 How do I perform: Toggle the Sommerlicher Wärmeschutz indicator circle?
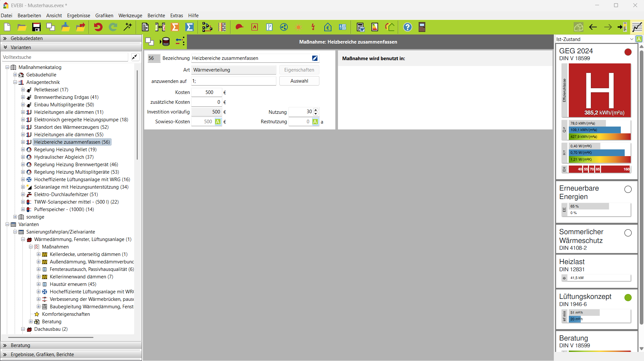[x=628, y=233]
